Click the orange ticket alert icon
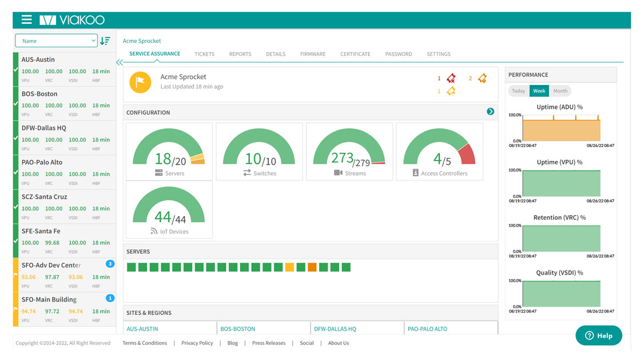This screenshot has height=362, width=644. [482, 78]
